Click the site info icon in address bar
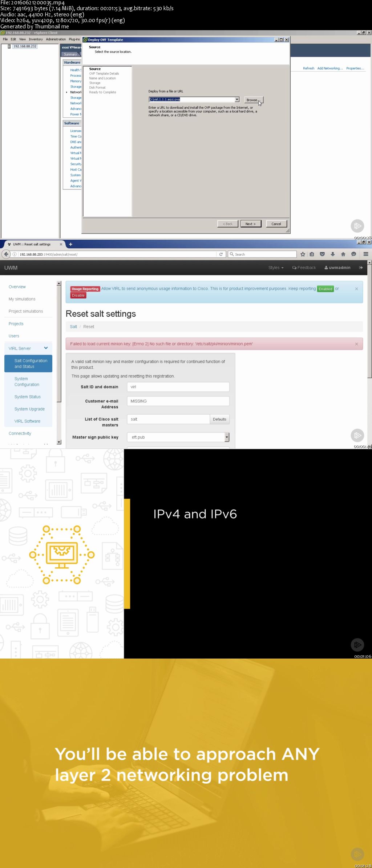The height and width of the screenshot is (868, 372). (15, 254)
